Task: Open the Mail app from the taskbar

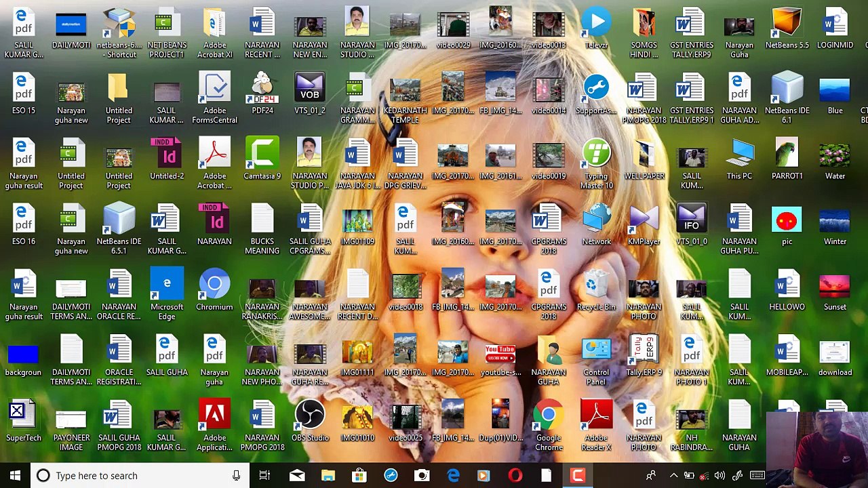Action: pyautogui.click(x=296, y=476)
